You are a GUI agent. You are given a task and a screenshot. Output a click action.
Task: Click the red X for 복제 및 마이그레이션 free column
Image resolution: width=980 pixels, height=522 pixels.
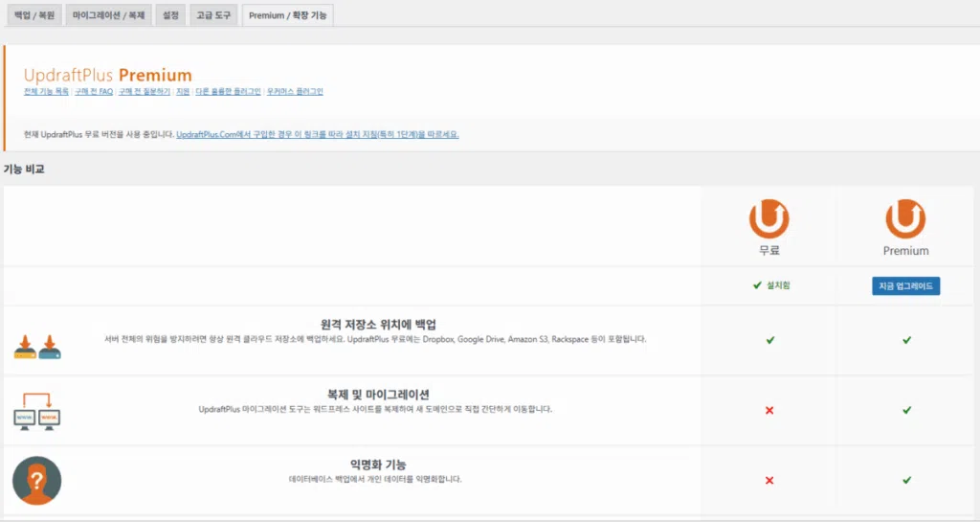click(x=769, y=410)
